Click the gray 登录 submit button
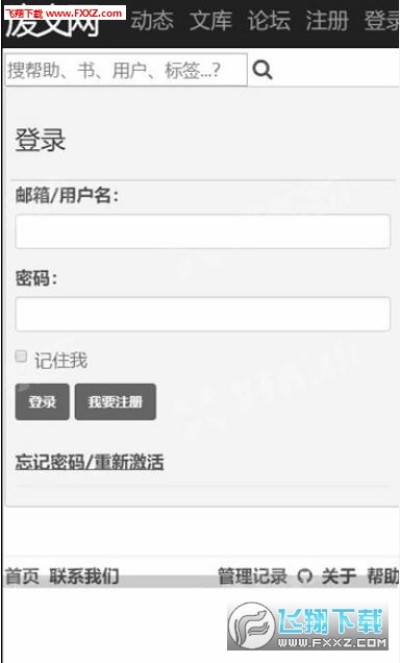 [x=42, y=402]
